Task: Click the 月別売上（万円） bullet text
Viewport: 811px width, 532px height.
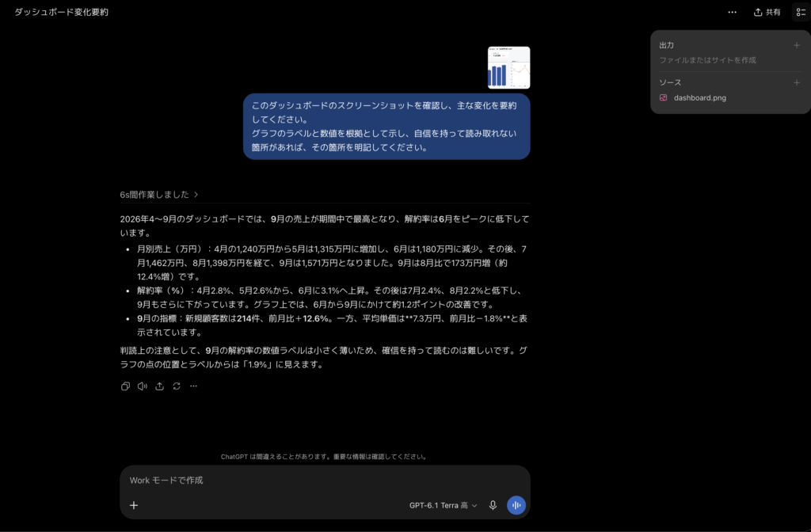Action: (332, 263)
